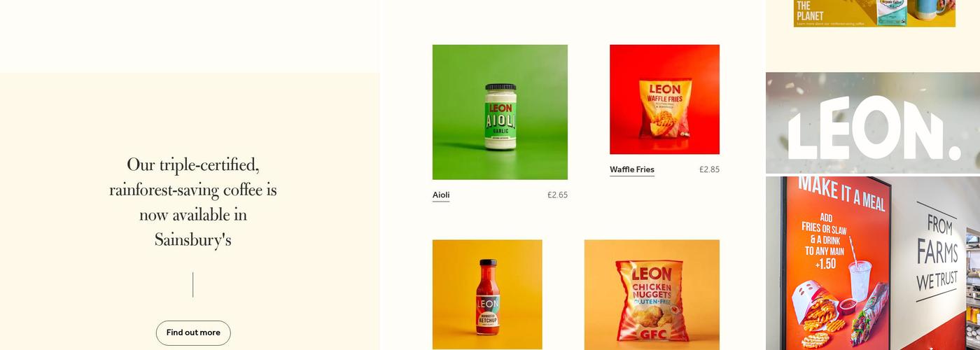Image resolution: width=980 pixels, height=350 pixels.
Task: Click the +1.50 meal deal text
Action: pyautogui.click(x=825, y=264)
